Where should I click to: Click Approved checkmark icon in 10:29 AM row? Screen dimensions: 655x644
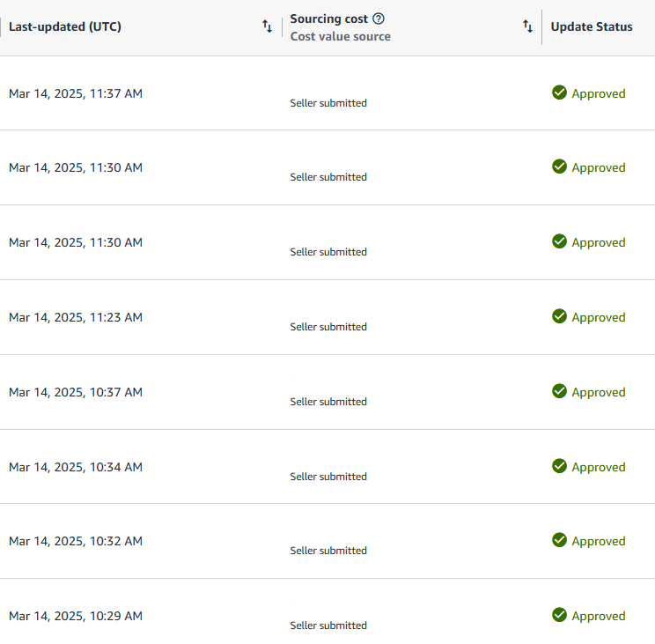pos(559,615)
